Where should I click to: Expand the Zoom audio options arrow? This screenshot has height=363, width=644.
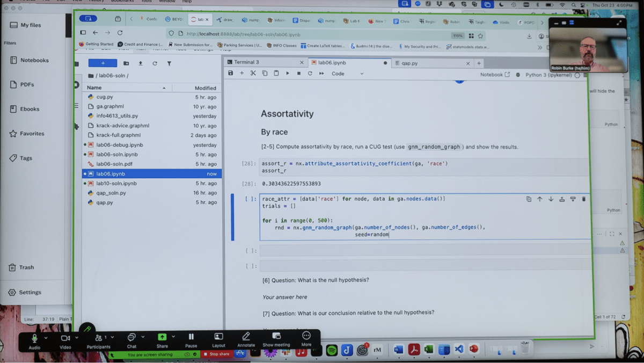(46, 338)
